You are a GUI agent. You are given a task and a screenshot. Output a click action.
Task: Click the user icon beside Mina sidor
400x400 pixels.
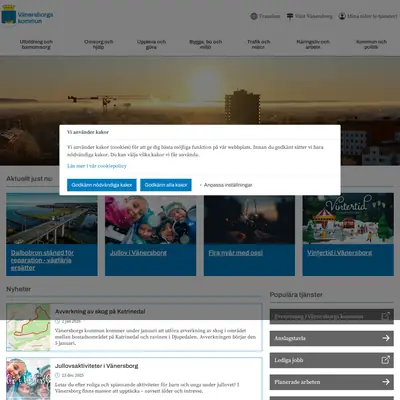(342, 16)
